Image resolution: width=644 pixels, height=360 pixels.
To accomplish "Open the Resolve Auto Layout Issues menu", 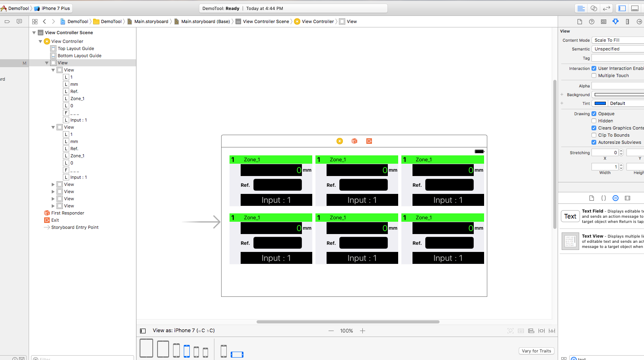I will tap(552, 331).
